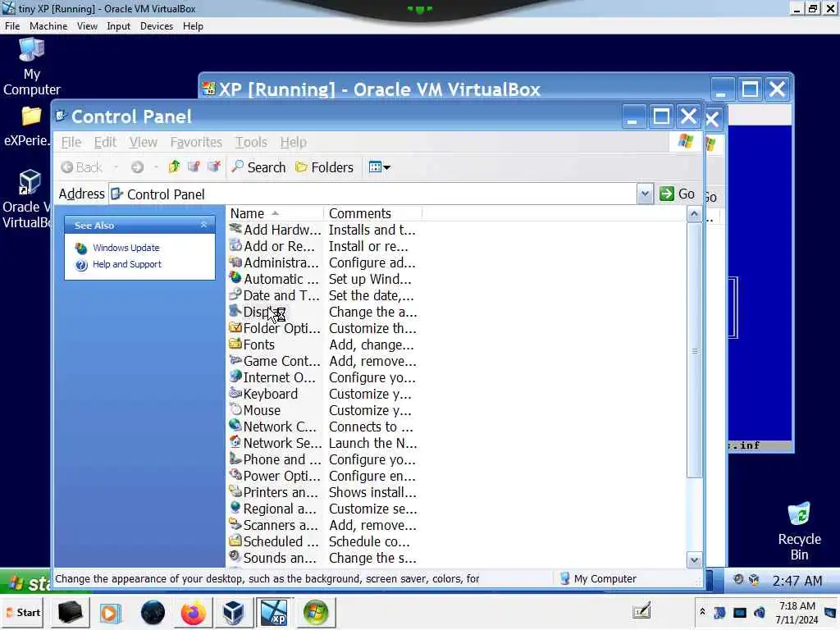Open the Folder Options item

click(x=274, y=328)
